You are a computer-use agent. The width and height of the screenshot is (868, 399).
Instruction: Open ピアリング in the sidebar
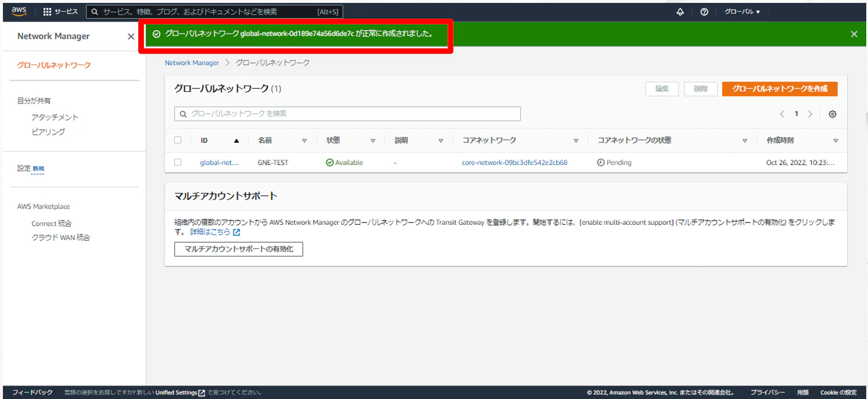48,132
